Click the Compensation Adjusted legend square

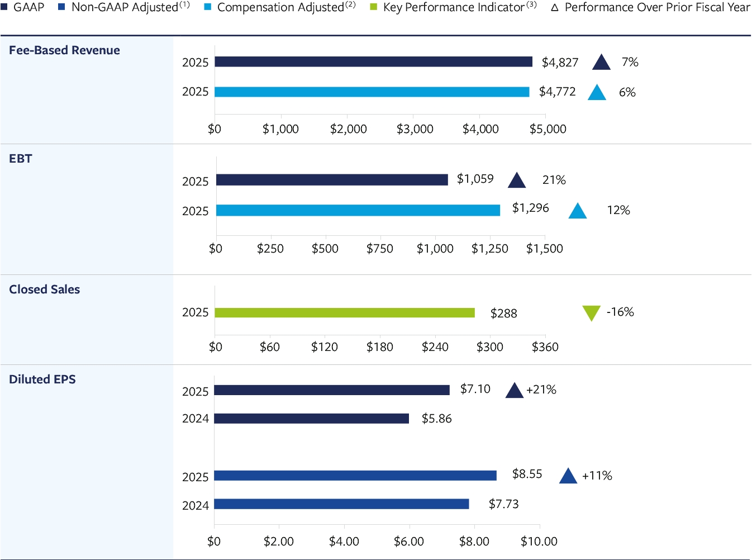point(208,7)
